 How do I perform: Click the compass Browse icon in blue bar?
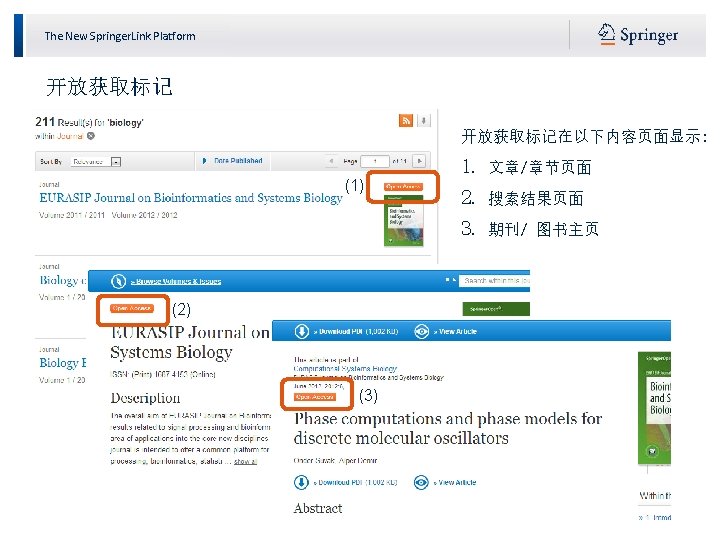(118, 281)
